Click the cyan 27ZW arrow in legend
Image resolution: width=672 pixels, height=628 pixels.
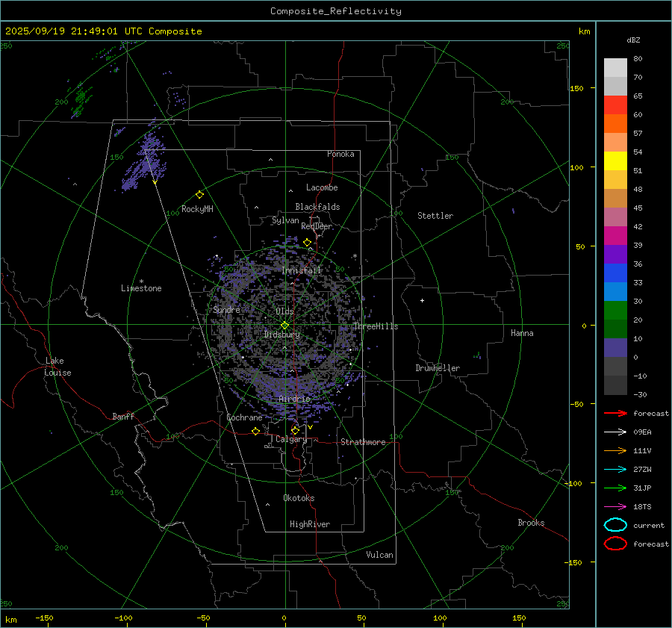coord(615,469)
